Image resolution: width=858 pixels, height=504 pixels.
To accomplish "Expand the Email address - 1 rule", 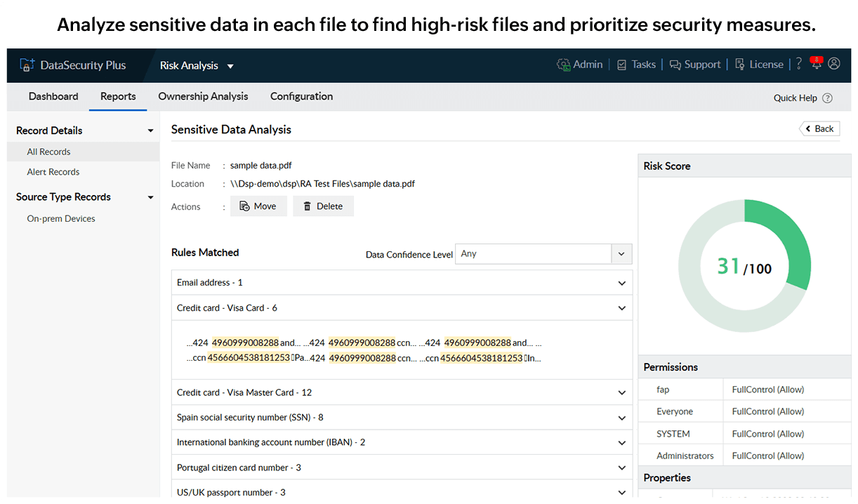I will pos(621,283).
